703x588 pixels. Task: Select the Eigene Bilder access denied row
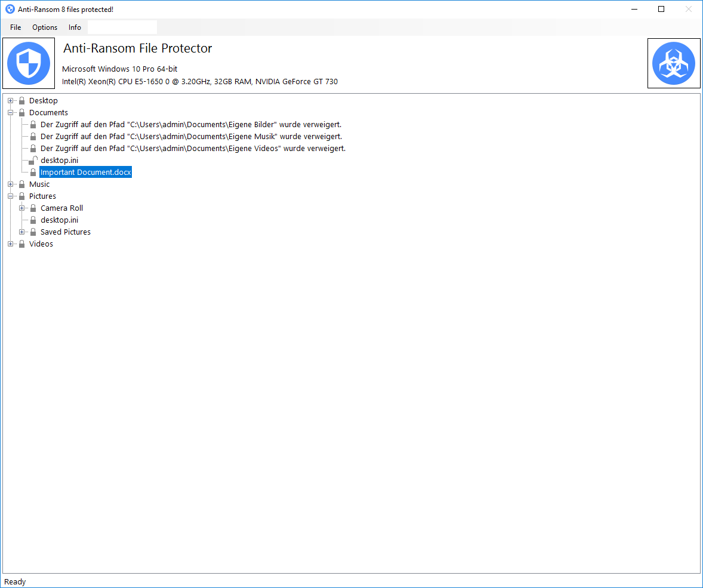coord(191,124)
